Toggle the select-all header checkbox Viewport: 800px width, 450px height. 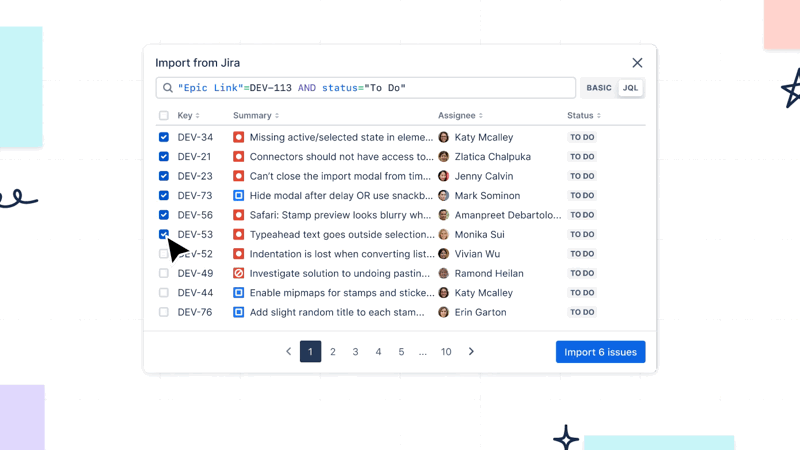(163, 115)
